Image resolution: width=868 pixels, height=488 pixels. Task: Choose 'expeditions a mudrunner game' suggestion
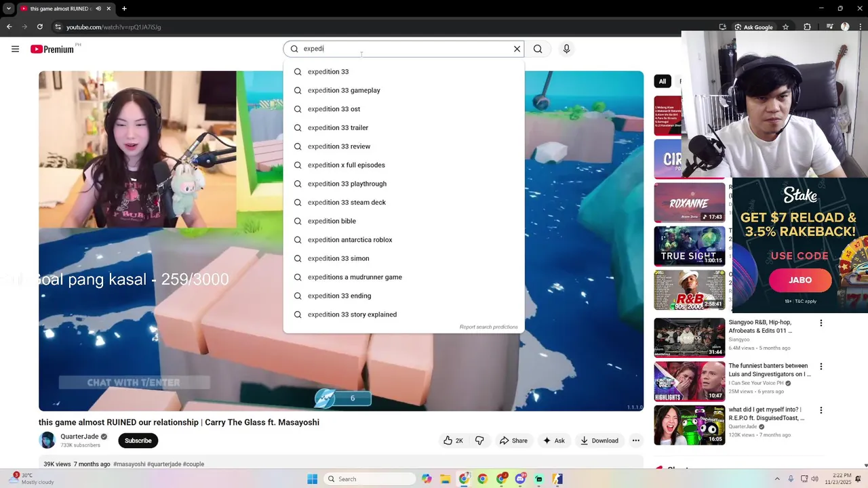tap(403, 277)
